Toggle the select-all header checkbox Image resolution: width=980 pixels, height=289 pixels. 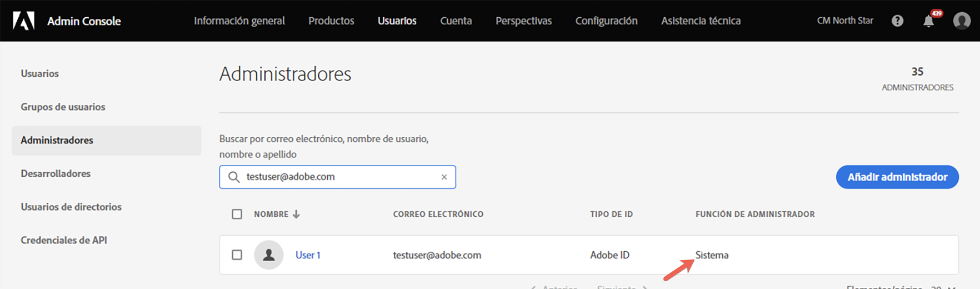point(237,214)
